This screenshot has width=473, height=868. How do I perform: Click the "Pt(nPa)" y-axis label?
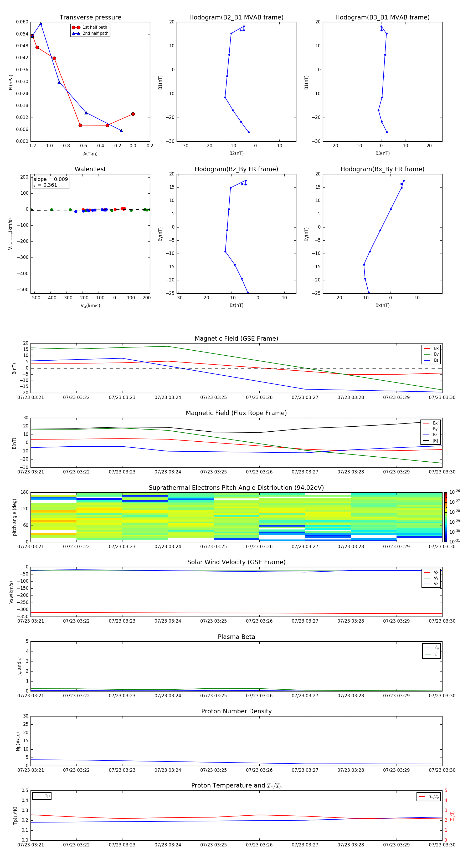pyautogui.click(x=11, y=82)
